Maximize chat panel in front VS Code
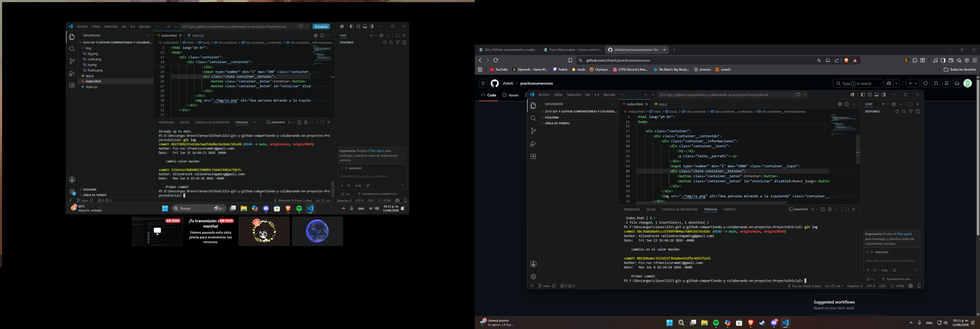This screenshot has width=980, height=329. (910, 104)
